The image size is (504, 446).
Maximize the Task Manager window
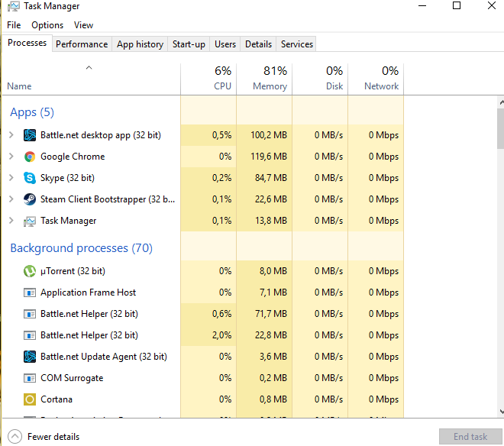[x=457, y=5]
